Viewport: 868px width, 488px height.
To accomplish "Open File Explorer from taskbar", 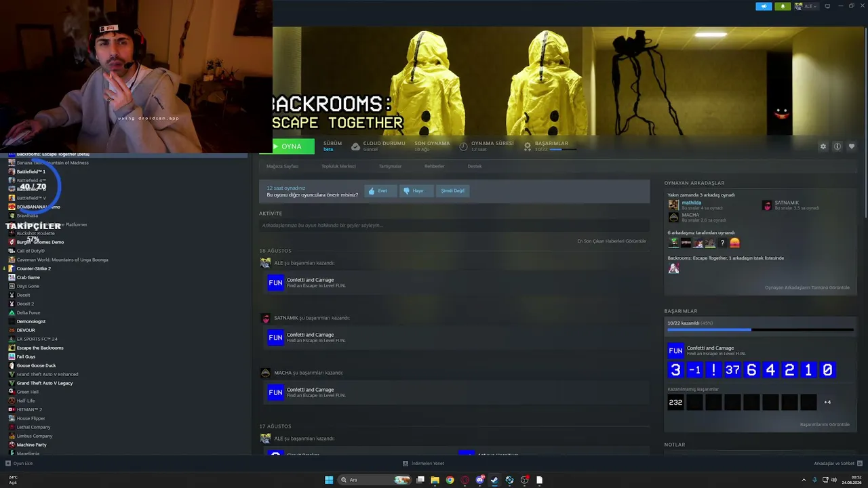I will pyautogui.click(x=435, y=480).
